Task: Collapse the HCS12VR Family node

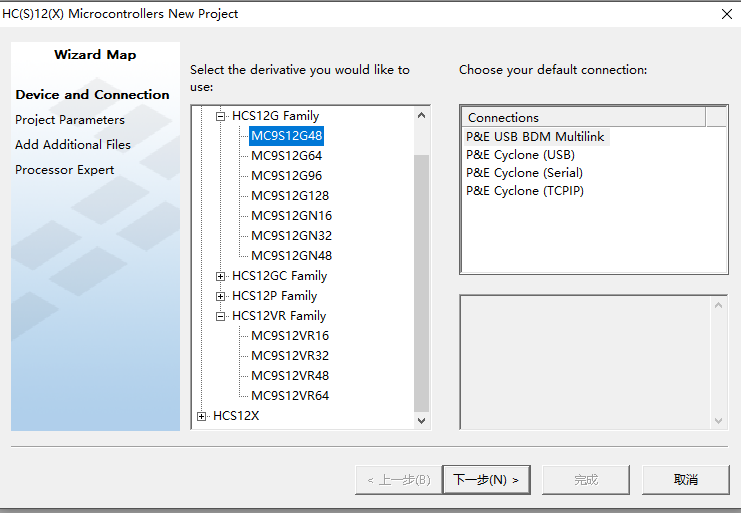Action: pyautogui.click(x=221, y=316)
